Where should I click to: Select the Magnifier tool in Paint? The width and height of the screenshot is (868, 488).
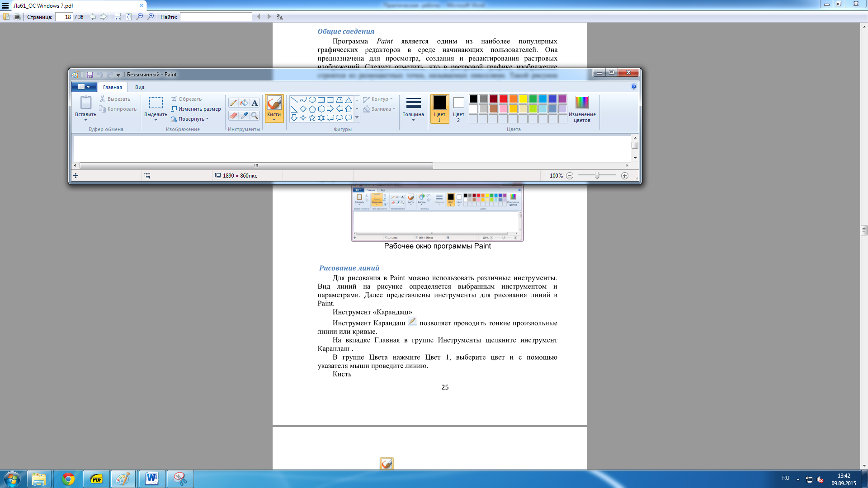(255, 116)
